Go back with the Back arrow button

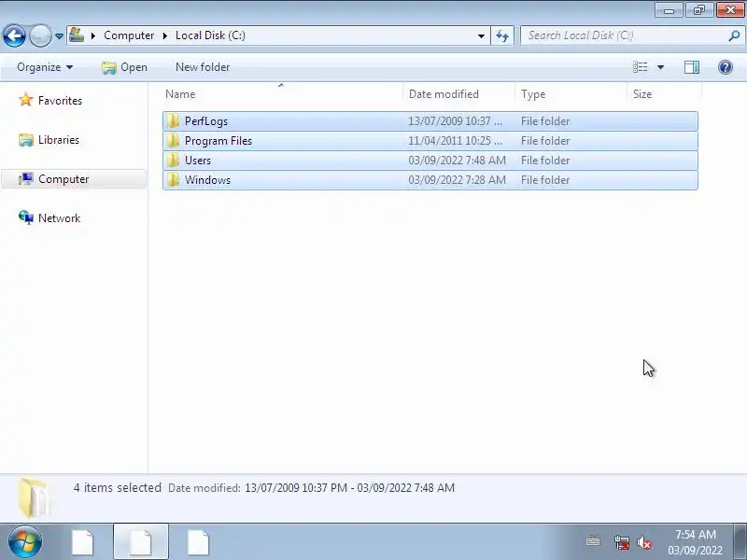pyautogui.click(x=14, y=35)
